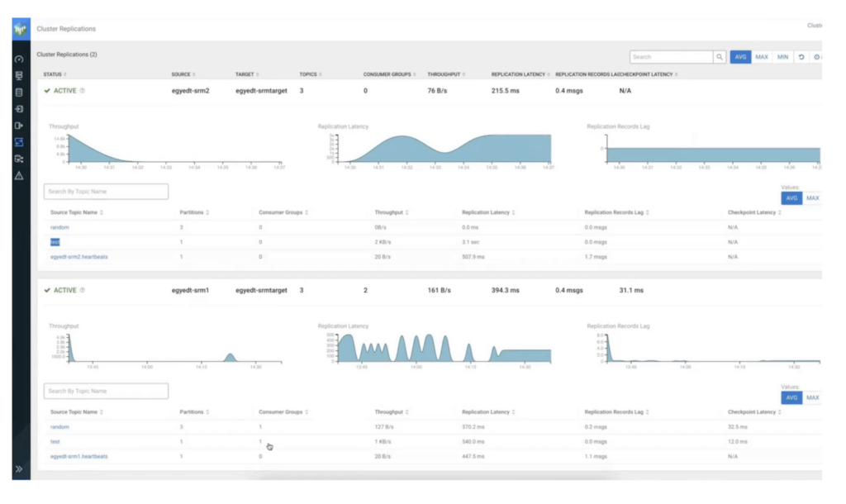
Task: Open the egyedt-srm1.heartbeats topic
Action: 79,455
